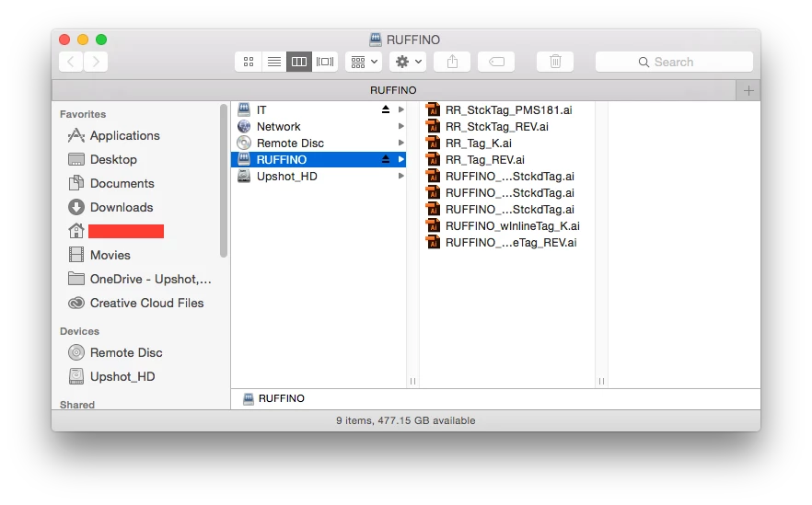The height and width of the screenshot is (505, 812).
Task: Open Documents in the sidebar
Action: (x=122, y=183)
